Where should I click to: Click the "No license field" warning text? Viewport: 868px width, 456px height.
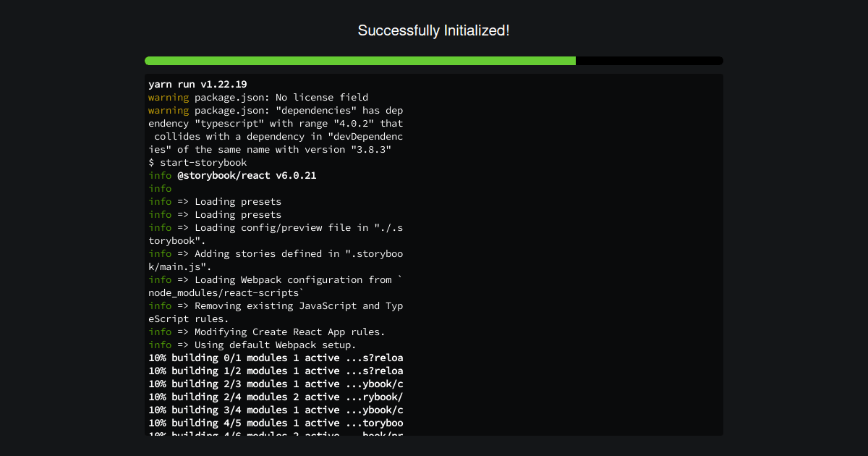(322, 97)
